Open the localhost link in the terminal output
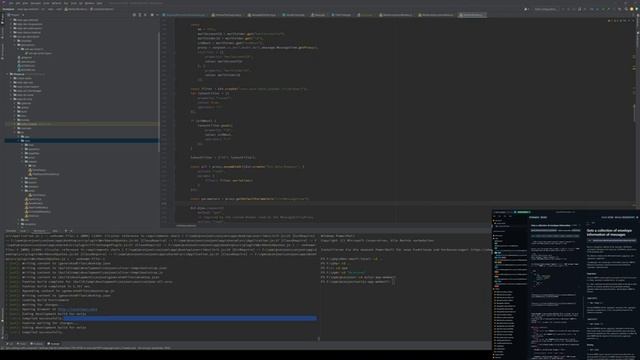 pyautogui.click(x=77, y=309)
